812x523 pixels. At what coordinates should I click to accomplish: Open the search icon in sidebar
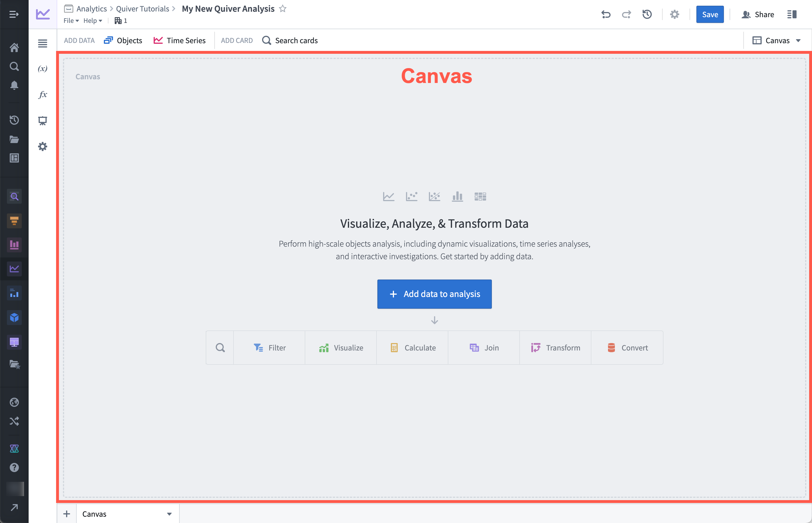click(x=14, y=66)
